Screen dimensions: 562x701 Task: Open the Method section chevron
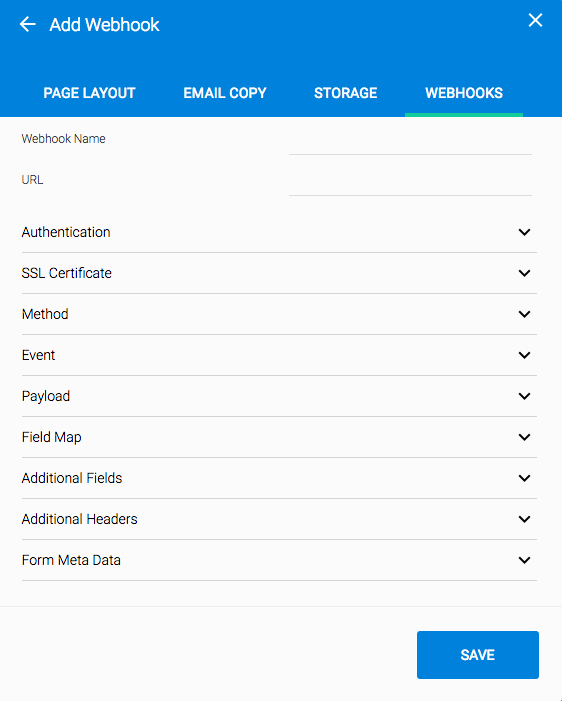[x=524, y=314]
